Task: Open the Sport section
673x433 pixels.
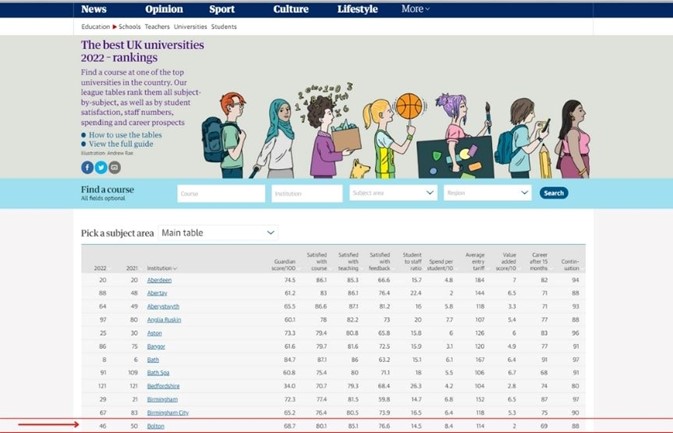Action: tap(222, 9)
